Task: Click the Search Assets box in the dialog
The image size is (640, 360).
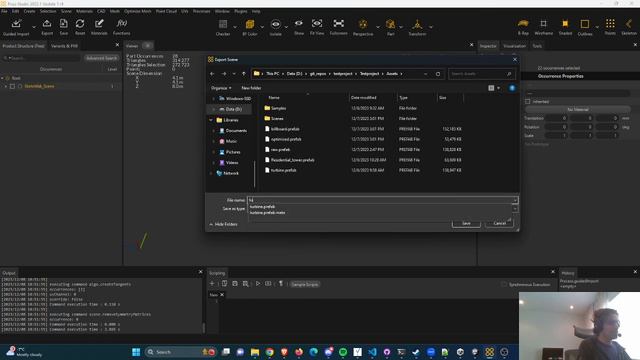Action: [481, 74]
